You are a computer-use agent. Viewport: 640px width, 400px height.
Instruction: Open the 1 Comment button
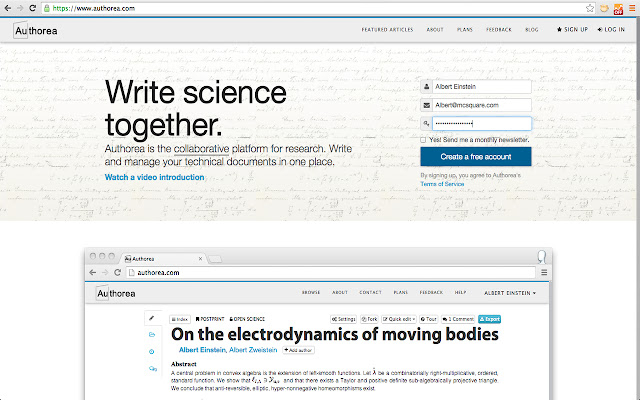458,319
